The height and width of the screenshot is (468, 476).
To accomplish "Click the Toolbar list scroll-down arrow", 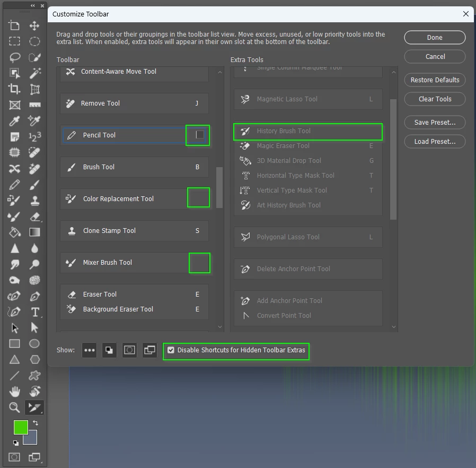I will pyautogui.click(x=220, y=327).
